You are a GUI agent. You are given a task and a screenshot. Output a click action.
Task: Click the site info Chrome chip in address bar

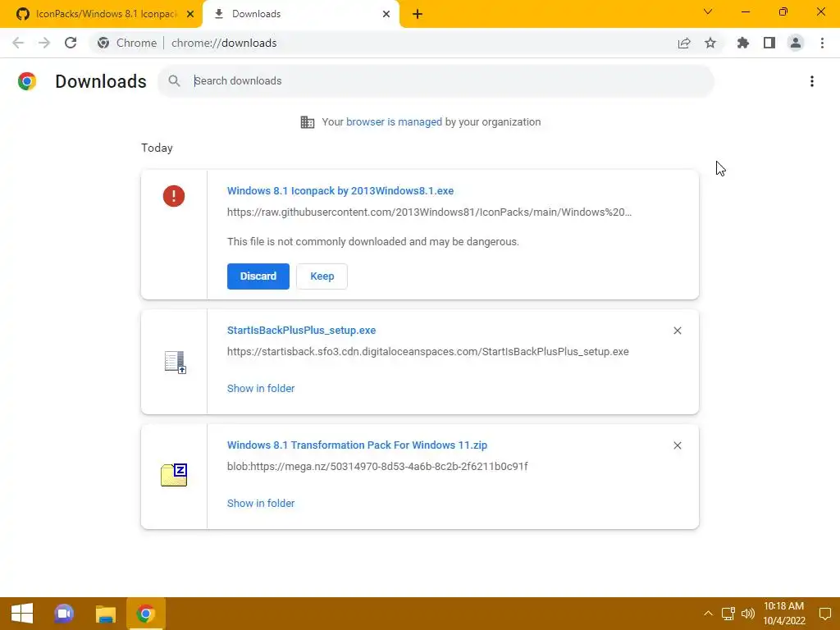pyautogui.click(x=127, y=43)
